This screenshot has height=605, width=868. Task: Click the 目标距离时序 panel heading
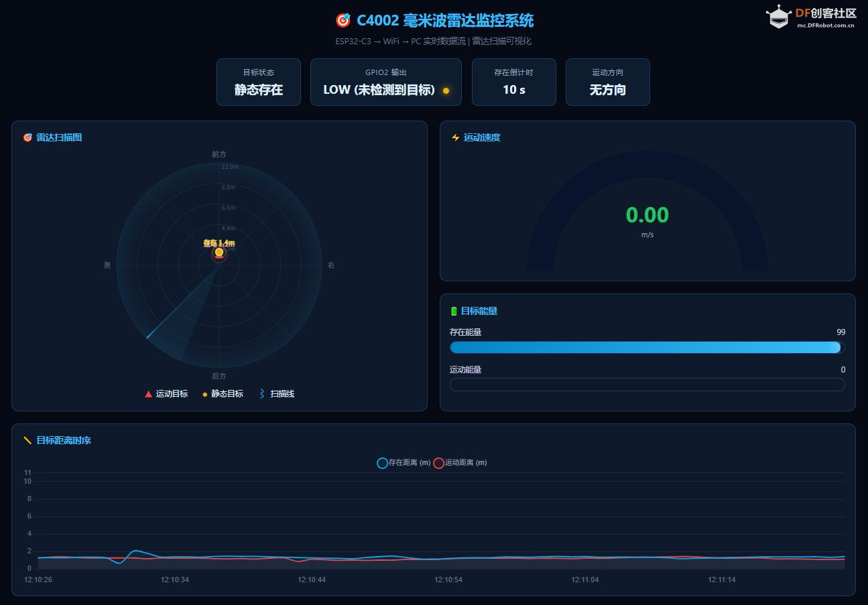click(64, 440)
